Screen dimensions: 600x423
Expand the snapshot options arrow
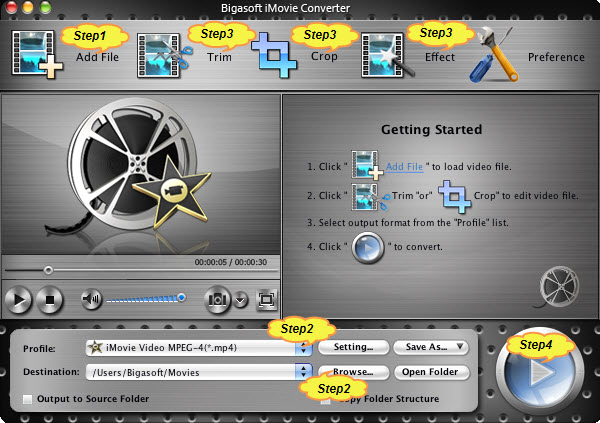click(241, 300)
